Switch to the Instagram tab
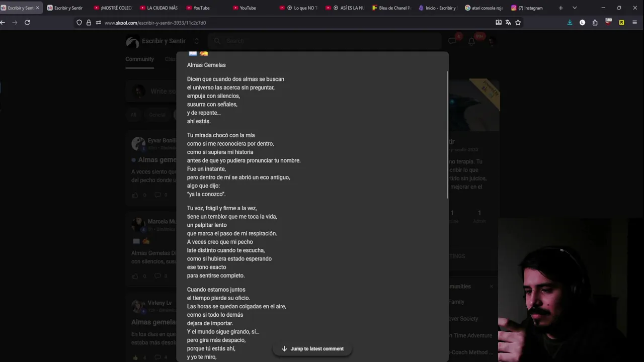 529,8
